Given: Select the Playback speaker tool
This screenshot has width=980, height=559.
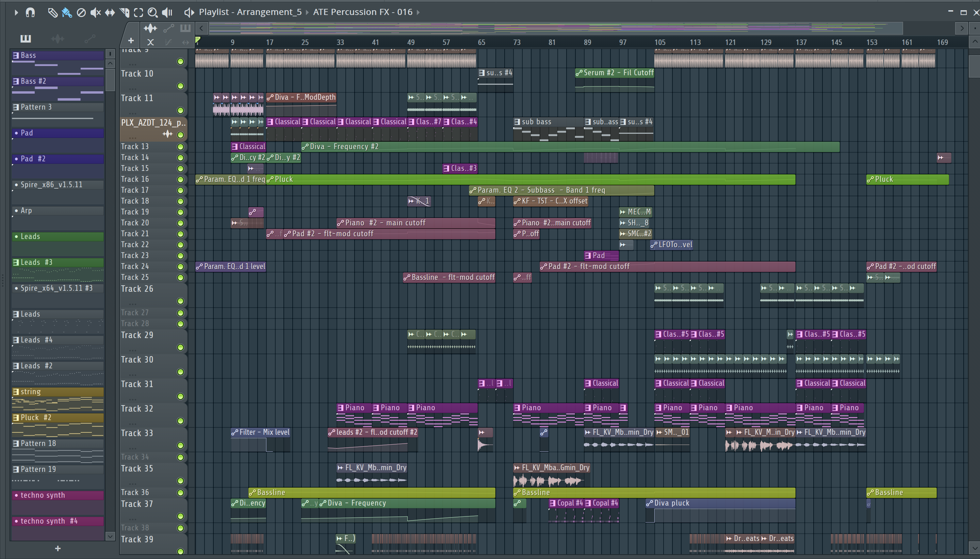Looking at the screenshot, I should coord(167,13).
